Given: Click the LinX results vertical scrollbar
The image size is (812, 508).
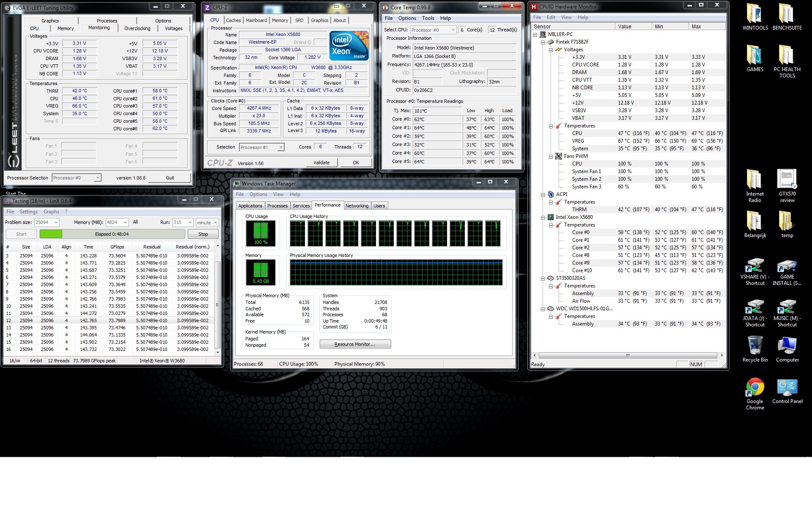Looking at the screenshot, I should pos(218,304).
